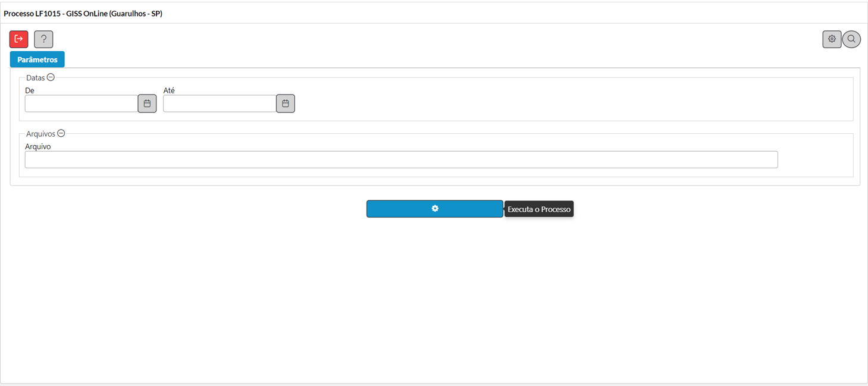Click the Datas group legend label

pos(36,78)
